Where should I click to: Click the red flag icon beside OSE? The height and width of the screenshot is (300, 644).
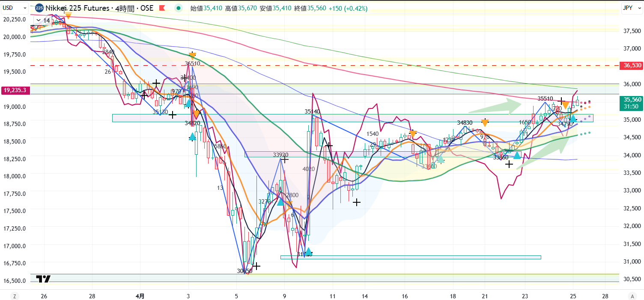coord(161,8)
